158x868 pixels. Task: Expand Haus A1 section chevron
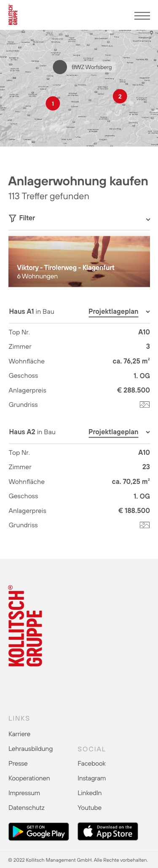(x=148, y=312)
